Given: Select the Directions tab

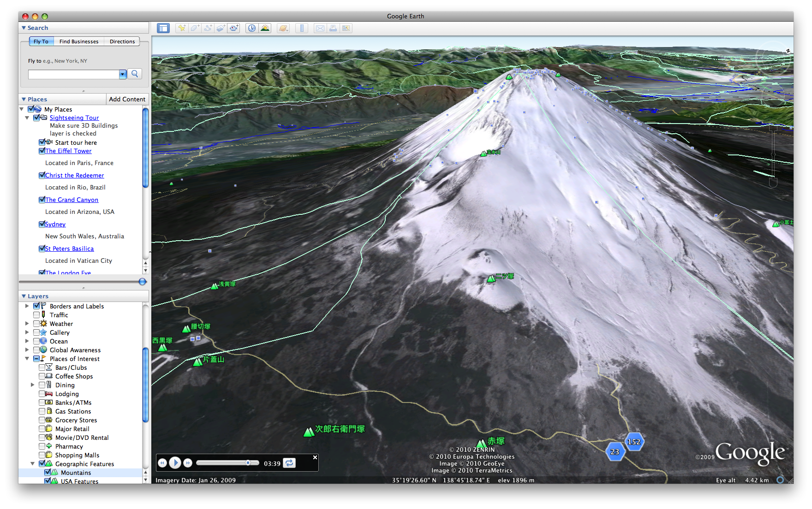Looking at the screenshot, I should click(122, 41).
